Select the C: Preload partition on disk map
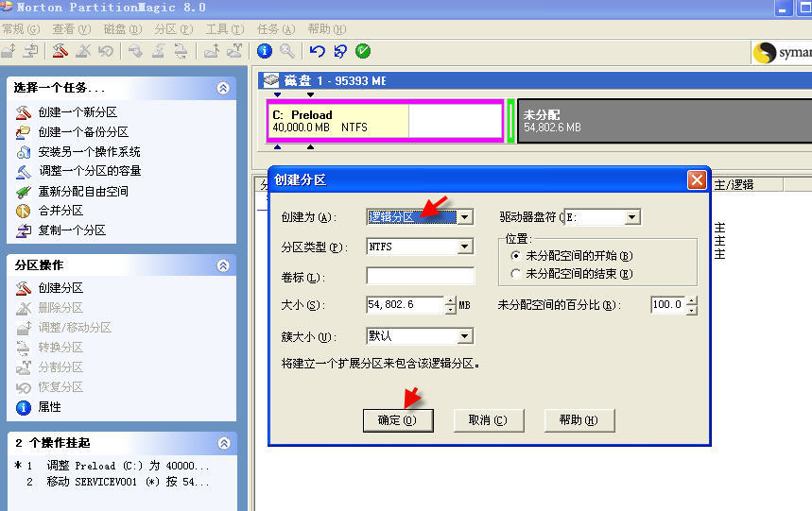This screenshot has height=511, width=812. coord(385,121)
